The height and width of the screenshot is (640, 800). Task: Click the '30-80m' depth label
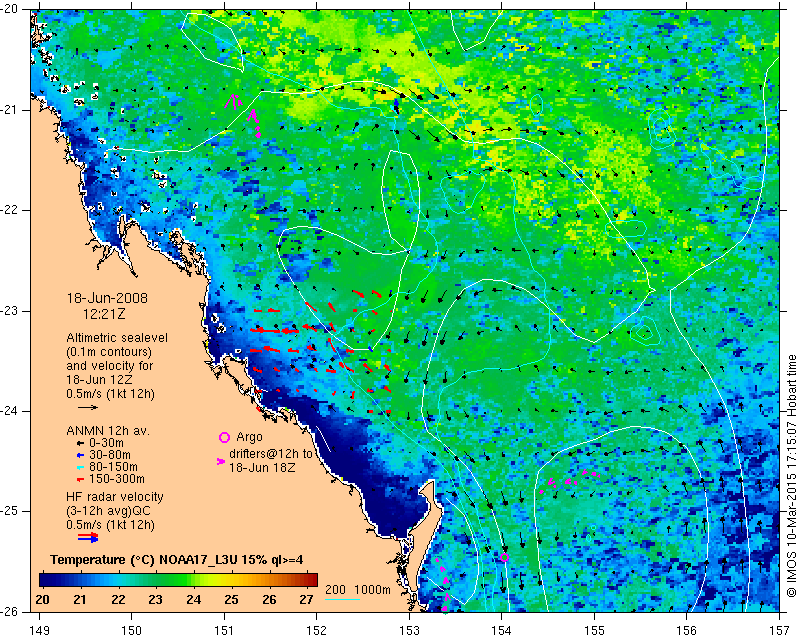tap(110, 455)
